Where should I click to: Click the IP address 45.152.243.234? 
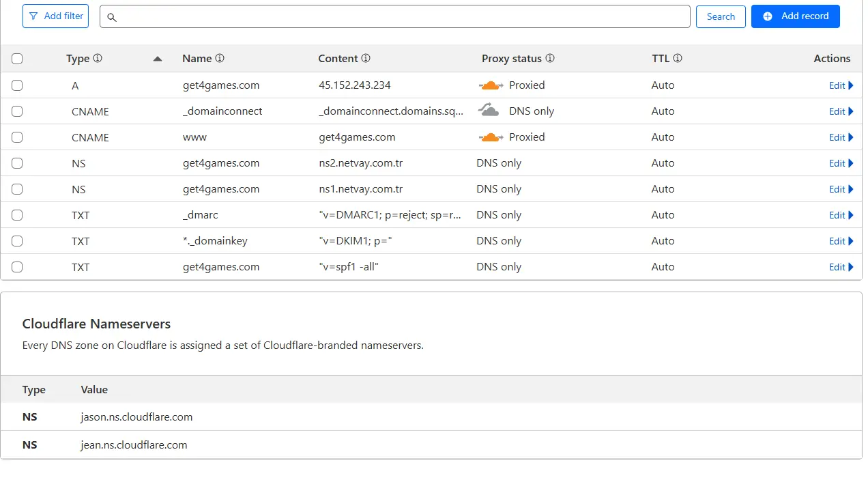355,85
